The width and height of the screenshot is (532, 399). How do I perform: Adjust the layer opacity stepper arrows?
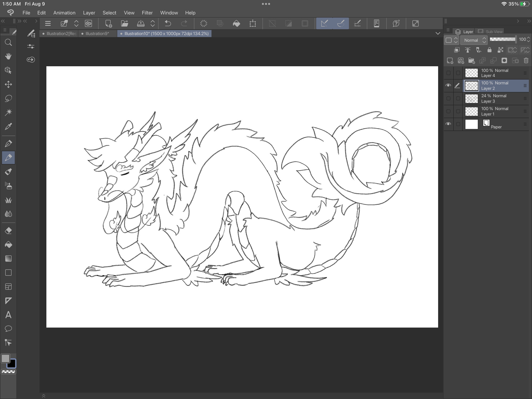pyautogui.click(x=528, y=39)
